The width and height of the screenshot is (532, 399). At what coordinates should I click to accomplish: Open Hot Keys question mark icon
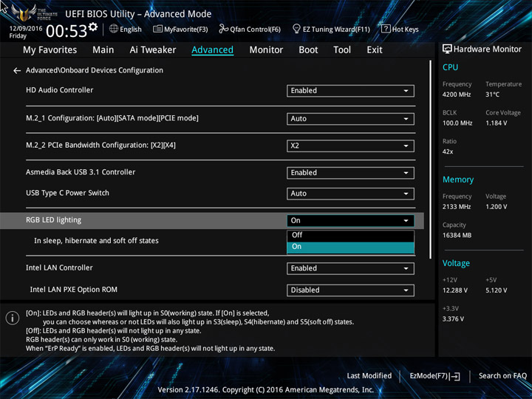point(386,29)
